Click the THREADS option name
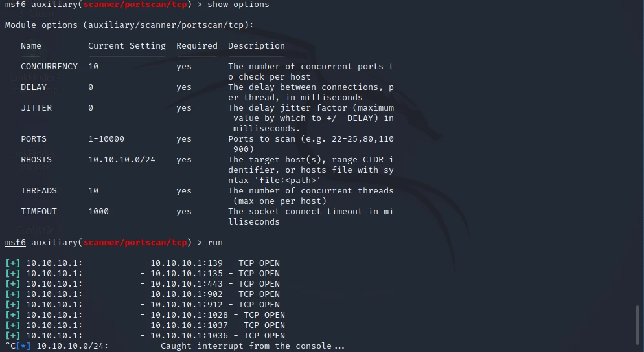 [39, 191]
